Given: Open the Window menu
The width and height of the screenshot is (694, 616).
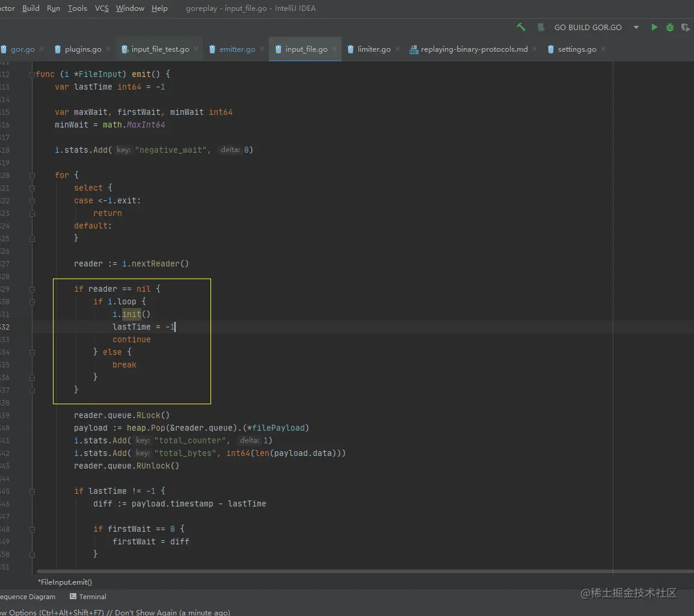Looking at the screenshot, I should click(130, 8).
